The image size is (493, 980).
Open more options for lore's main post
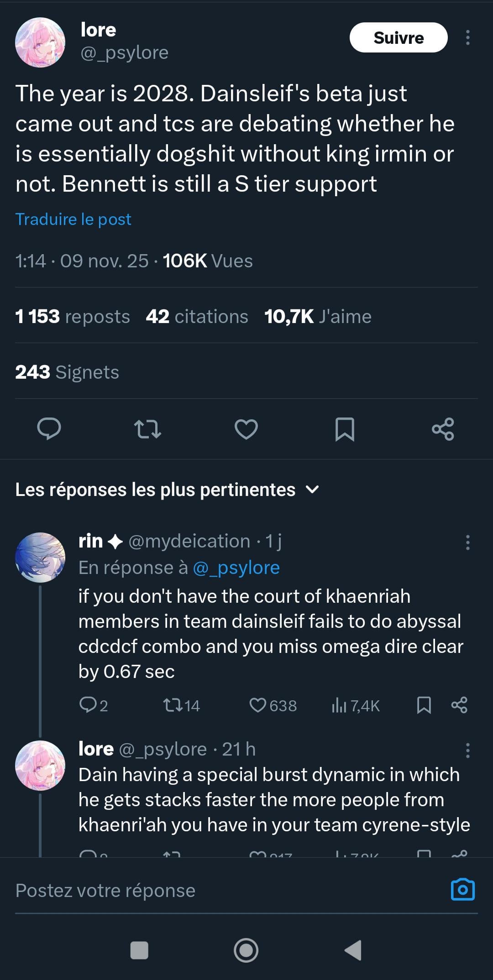[467, 37]
